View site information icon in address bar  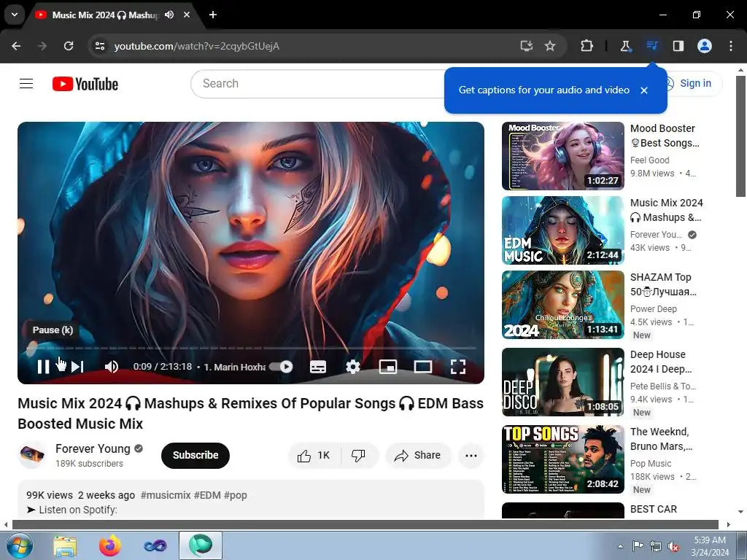[x=99, y=46]
